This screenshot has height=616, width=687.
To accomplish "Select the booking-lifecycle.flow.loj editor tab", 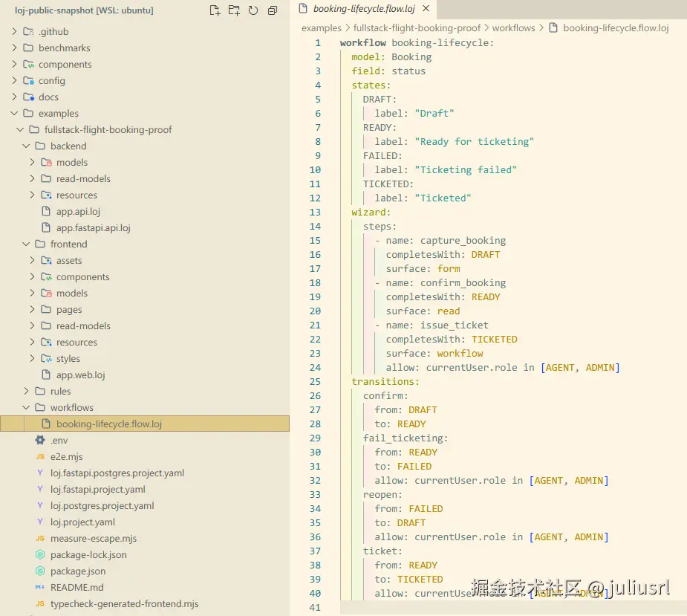I will coord(364,8).
